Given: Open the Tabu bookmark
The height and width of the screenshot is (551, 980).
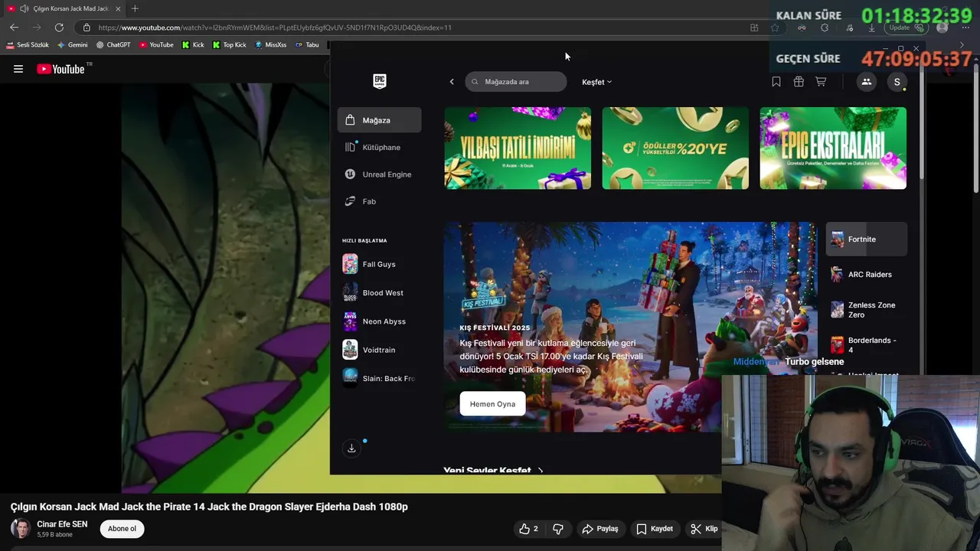Looking at the screenshot, I should coord(307,45).
